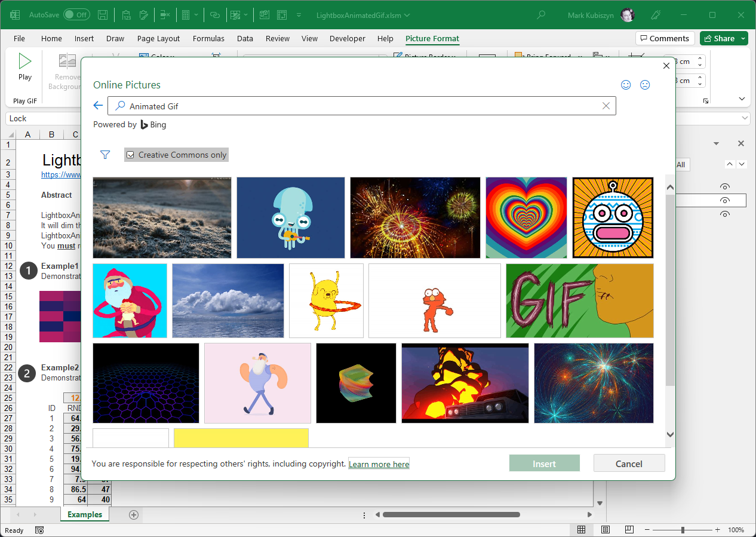The height and width of the screenshot is (537, 756).
Task: Click the Save icon in title bar
Action: pyautogui.click(x=103, y=15)
